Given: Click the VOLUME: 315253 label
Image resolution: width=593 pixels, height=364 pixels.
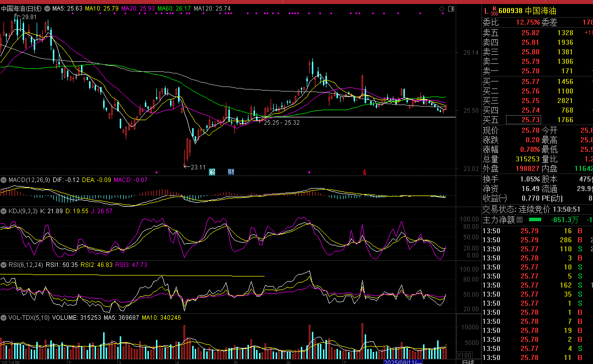Looking at the screenshot, I should (x=76, y=318).
